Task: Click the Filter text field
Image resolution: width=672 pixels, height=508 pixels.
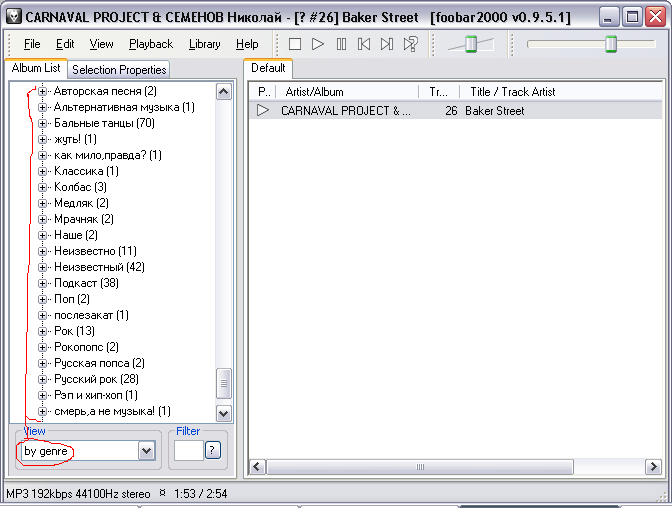Action: [x=189, y=451]
